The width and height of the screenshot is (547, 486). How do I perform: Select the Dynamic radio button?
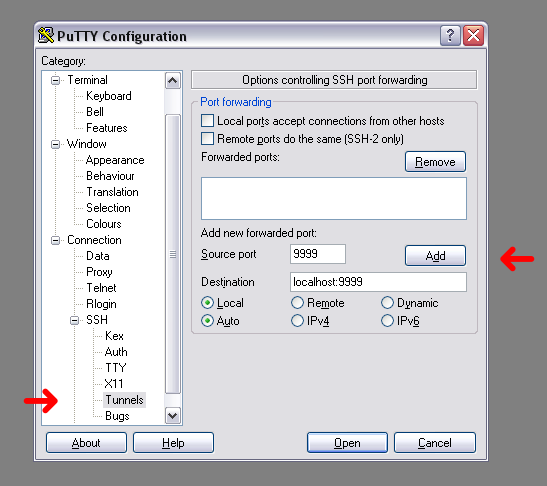[x=387, y=303]
